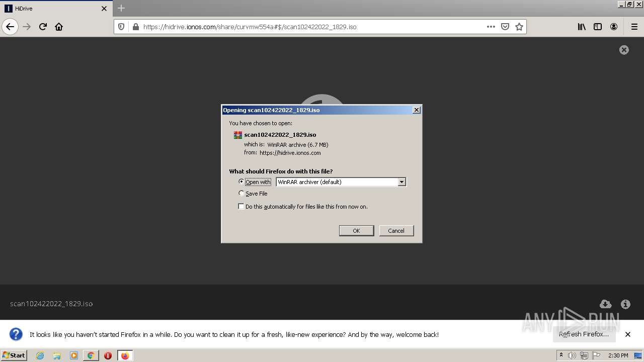644x362 pixels.
Task: Toggle the sidebar view icon
Action: pos(598,27)
